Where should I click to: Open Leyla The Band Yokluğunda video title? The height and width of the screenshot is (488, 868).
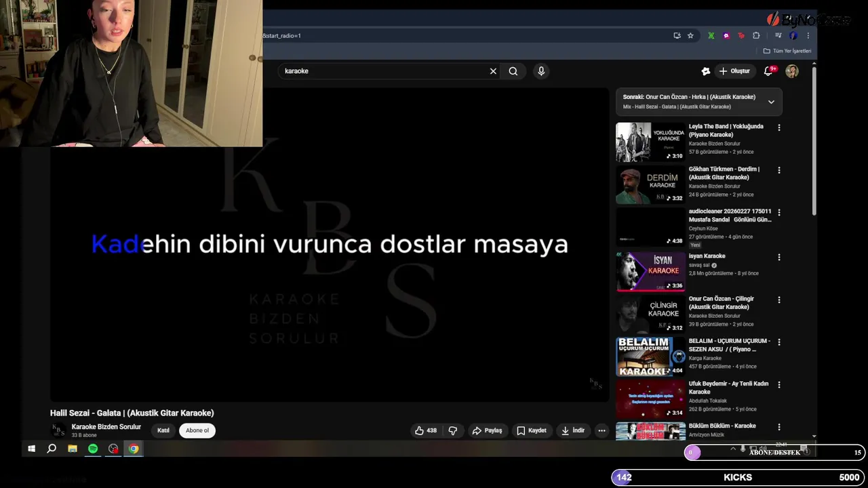(x=726, y=130)
